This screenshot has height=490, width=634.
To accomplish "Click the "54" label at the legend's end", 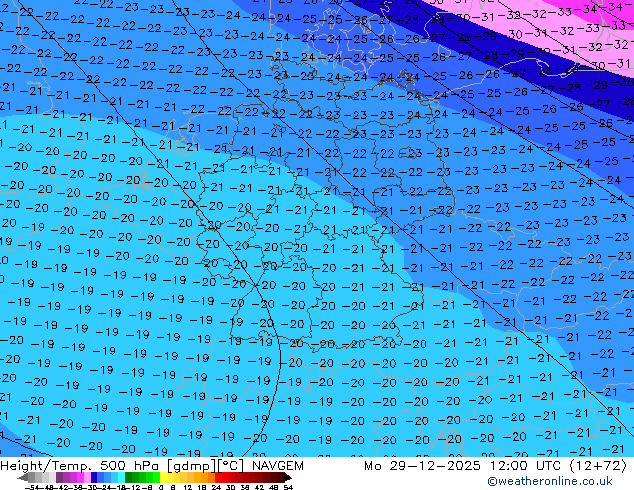I will [288, 487].
